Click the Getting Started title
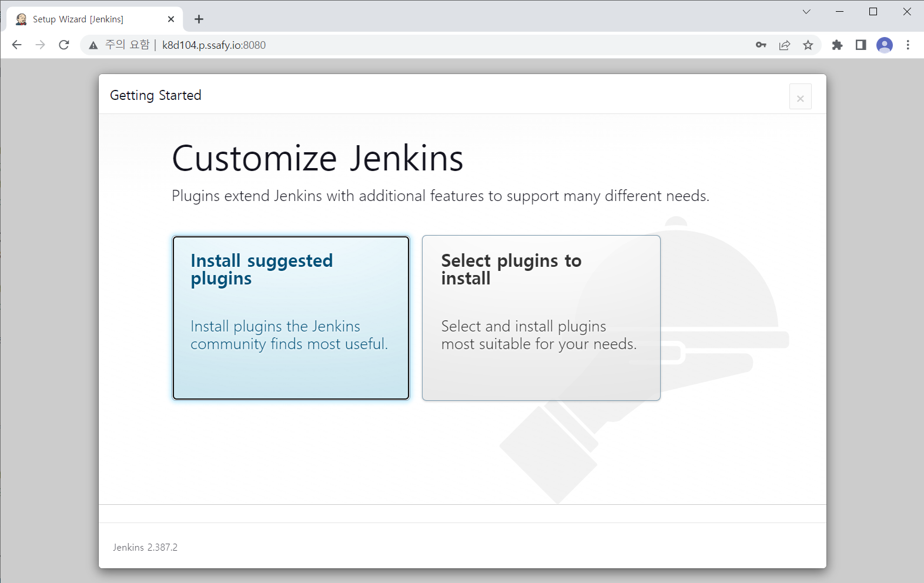The image size is (924, 583). (156, 95)
